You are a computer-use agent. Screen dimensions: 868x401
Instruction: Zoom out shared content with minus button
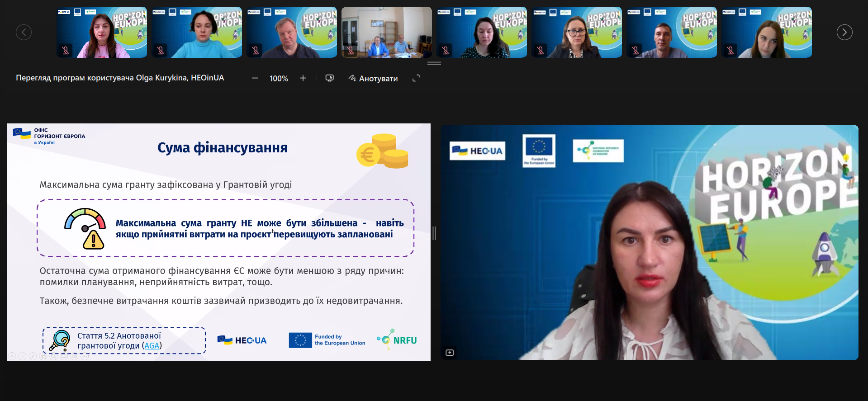tap(255, 78)
